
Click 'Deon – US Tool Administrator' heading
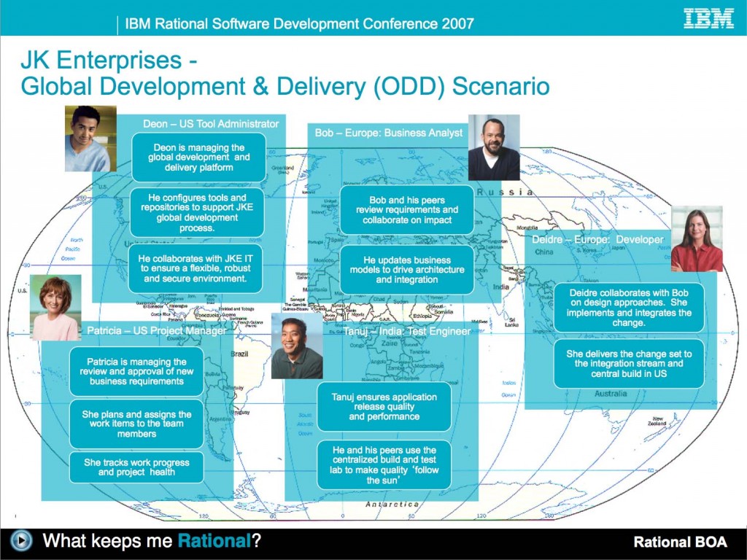(211, 124)
